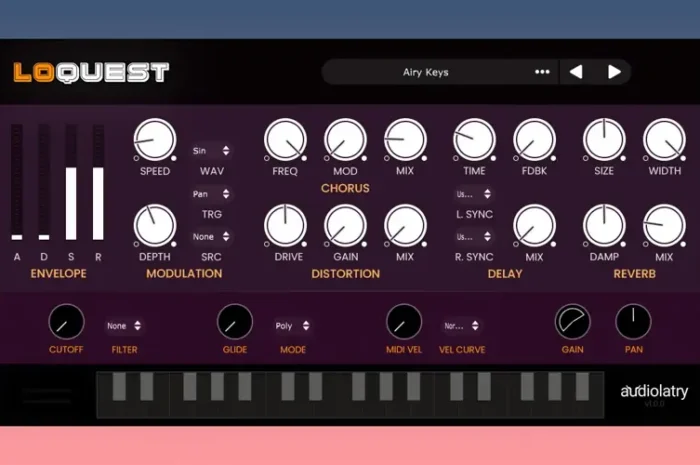Click the CHORUS section label

(x=345, y=188)
